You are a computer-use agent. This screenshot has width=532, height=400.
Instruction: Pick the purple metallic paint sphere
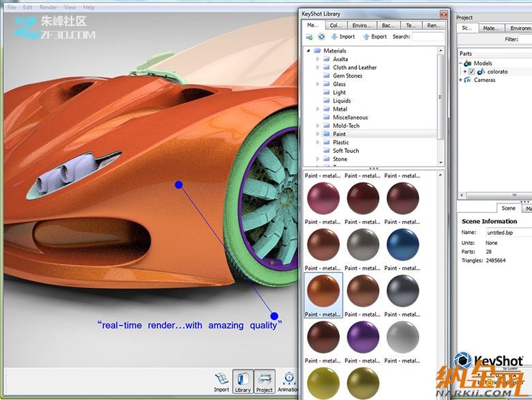pos(363,337)
